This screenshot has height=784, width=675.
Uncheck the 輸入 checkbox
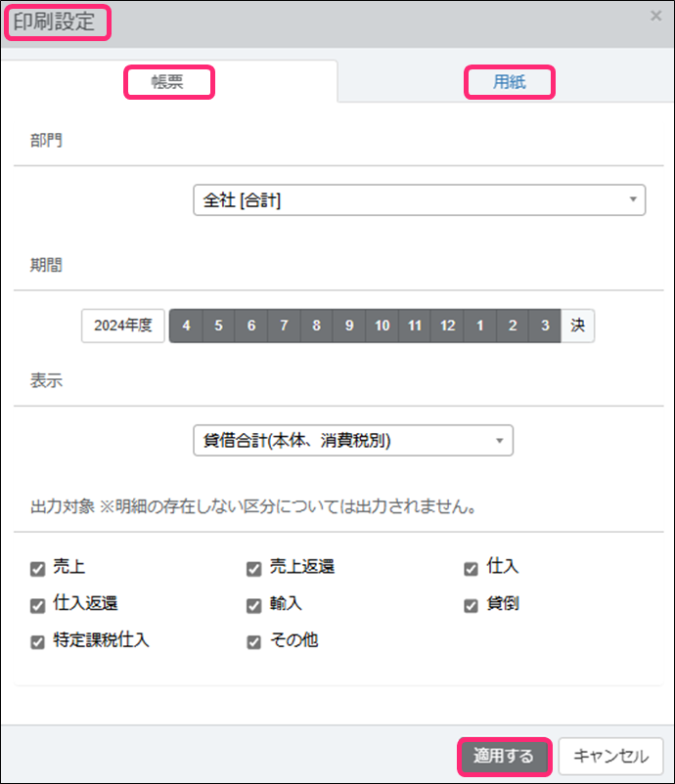[253, 606]
